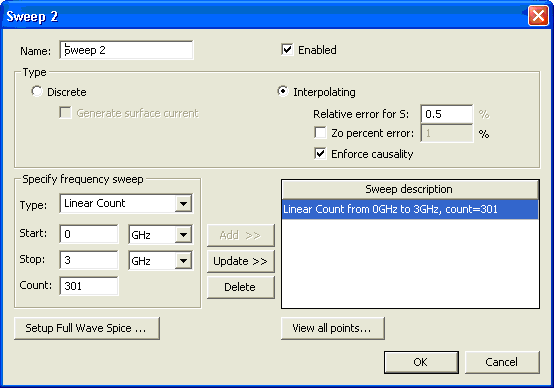This screenshot has width=554, height=388.
Task: Click View all points button
Action: [x=332, y=328]
